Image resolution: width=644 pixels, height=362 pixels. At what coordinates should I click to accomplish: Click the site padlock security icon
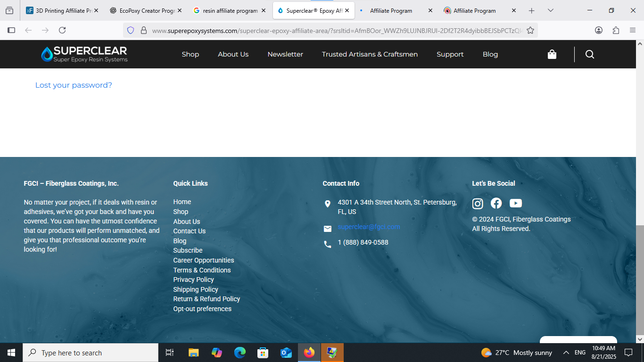pos(144,30)
